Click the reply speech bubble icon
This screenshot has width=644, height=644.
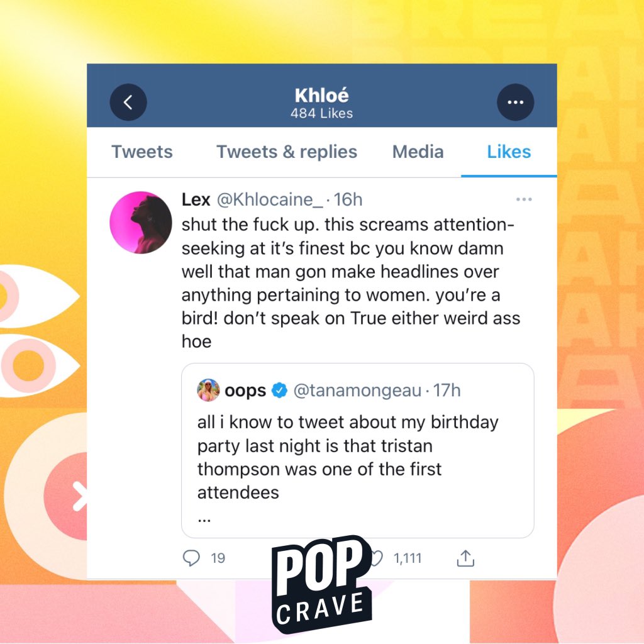click(191, 558)
